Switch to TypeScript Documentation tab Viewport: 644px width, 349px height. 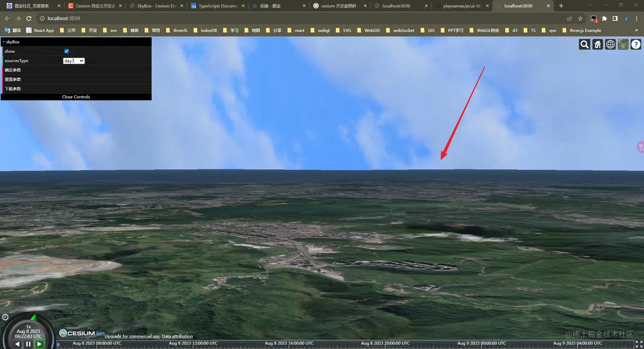click(x=217, y=6)
